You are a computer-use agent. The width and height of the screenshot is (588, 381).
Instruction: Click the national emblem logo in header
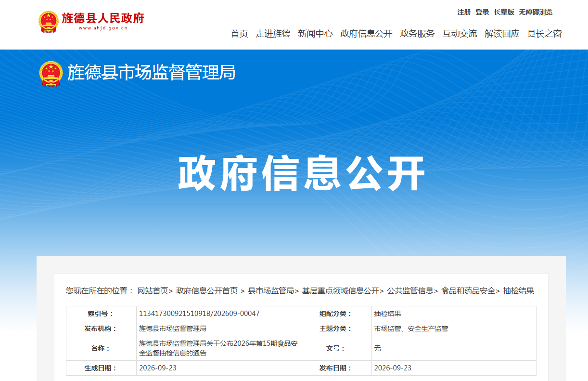[49, 22]
